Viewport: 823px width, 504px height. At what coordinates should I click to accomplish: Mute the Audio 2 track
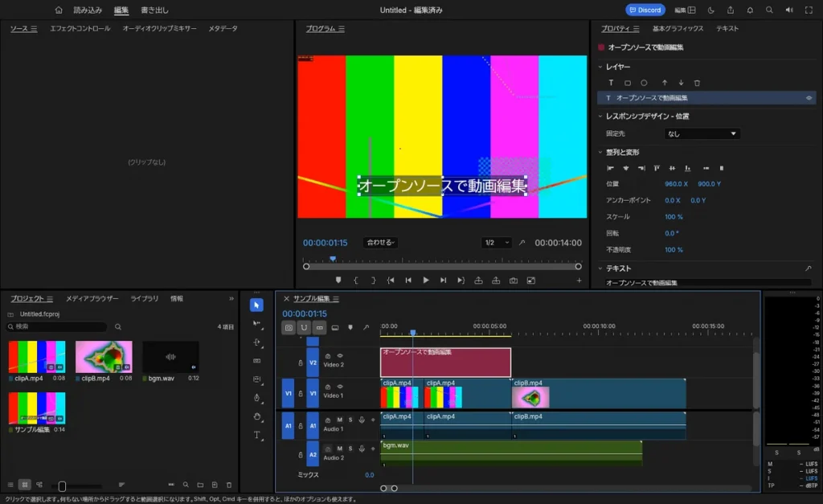coord(340,449)
